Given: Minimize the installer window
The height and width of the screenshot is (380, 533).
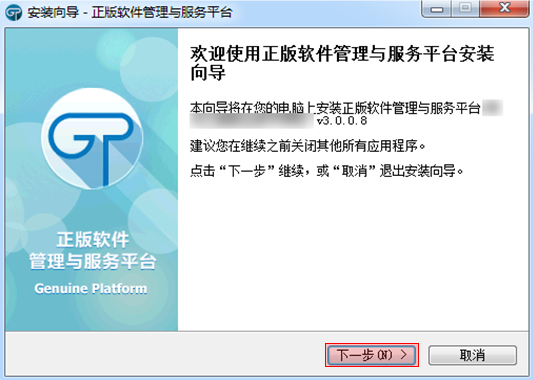Looking at the screenshot, I should point(437,8).
